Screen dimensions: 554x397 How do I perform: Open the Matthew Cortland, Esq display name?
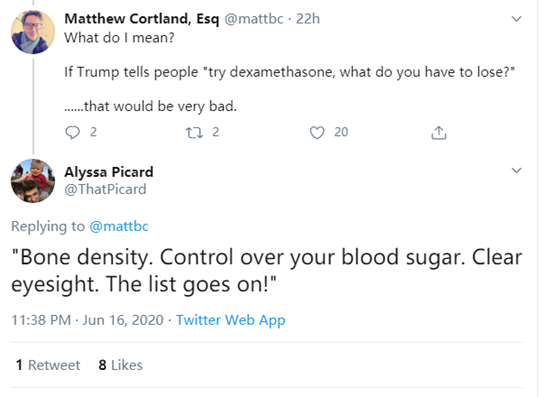point(142,19)
